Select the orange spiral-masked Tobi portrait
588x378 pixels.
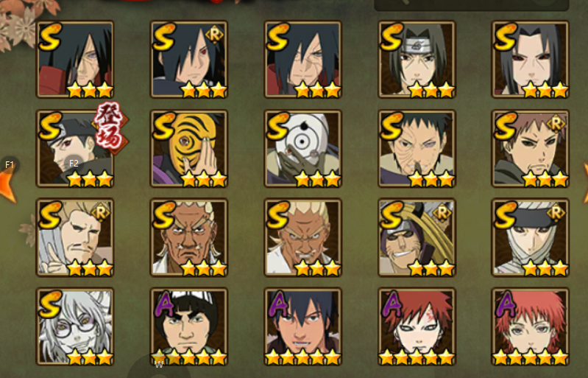pyautogui.click(x=188, y=149)
